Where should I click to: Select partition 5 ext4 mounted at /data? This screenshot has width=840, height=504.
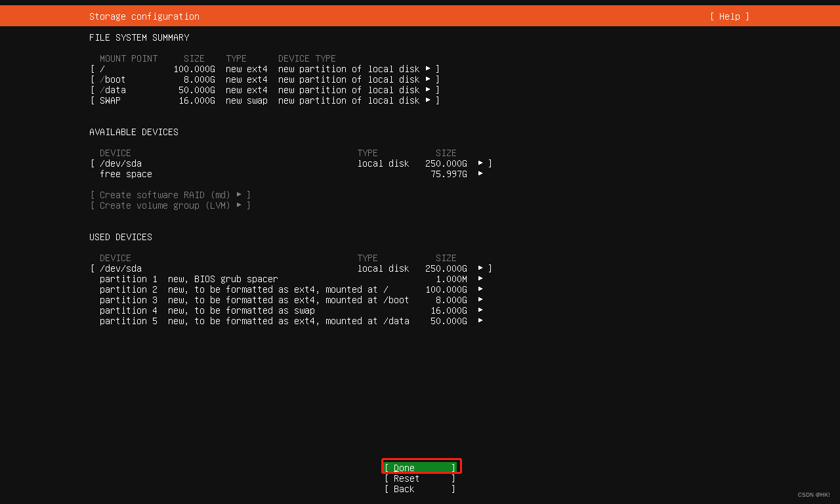[x=291, y=321]
